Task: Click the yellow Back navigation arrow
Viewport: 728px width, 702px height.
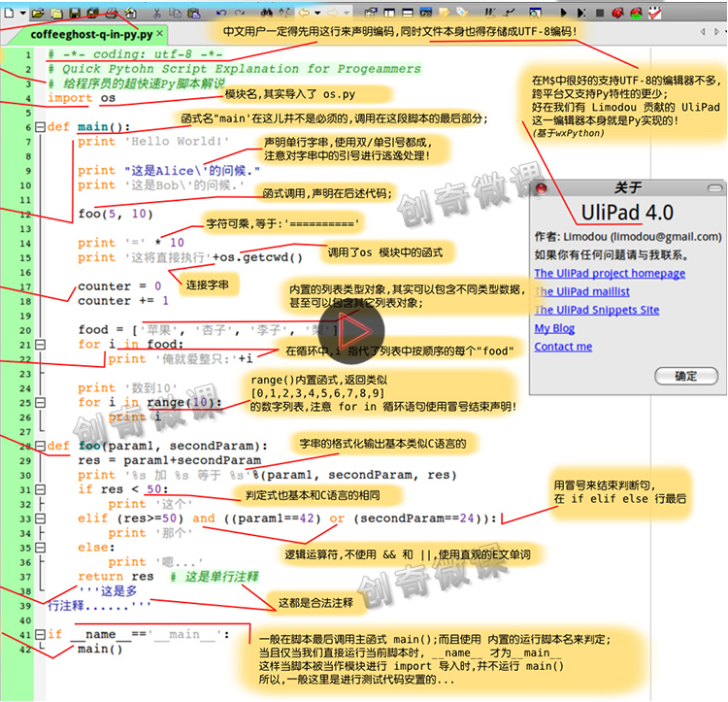Action: click(x=304, y=13)
